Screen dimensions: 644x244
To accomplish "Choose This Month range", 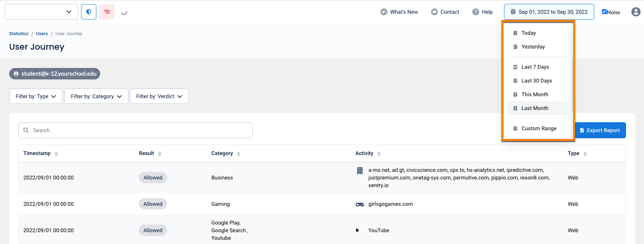I will point(537,94).
